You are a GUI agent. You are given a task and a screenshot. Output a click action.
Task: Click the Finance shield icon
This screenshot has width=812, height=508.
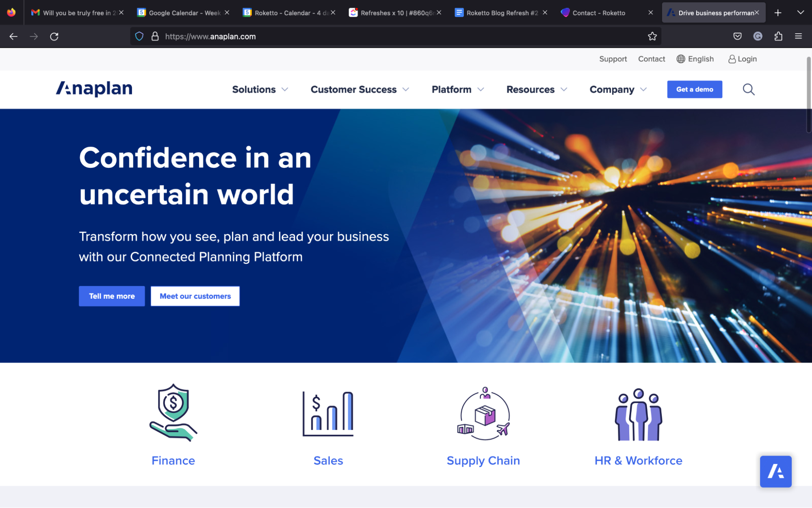pyautogui.click(x=173, y=412)
